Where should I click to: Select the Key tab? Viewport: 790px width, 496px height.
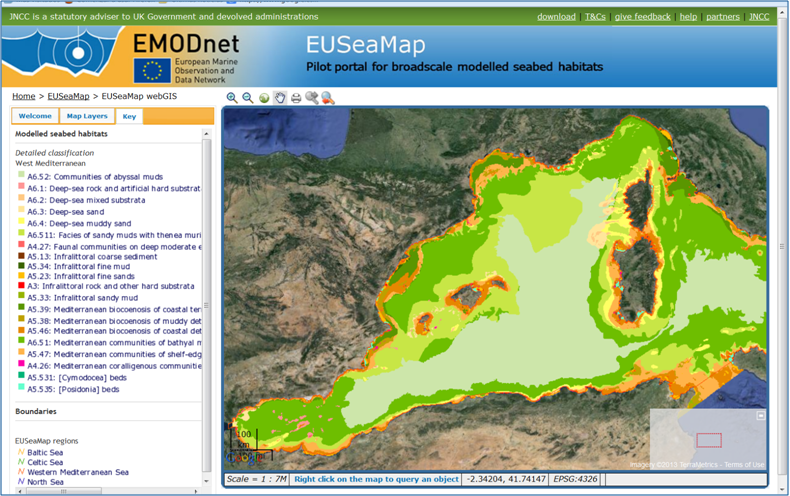129,116
